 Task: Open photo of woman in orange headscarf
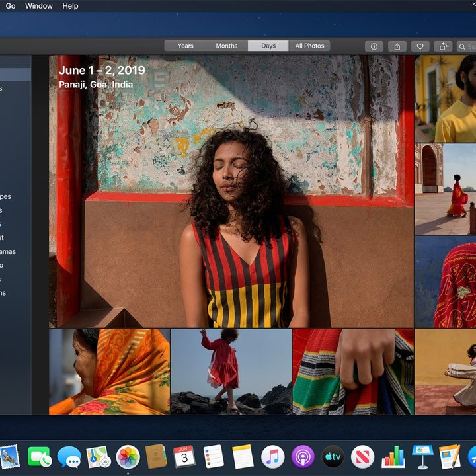tap(109, 372)
